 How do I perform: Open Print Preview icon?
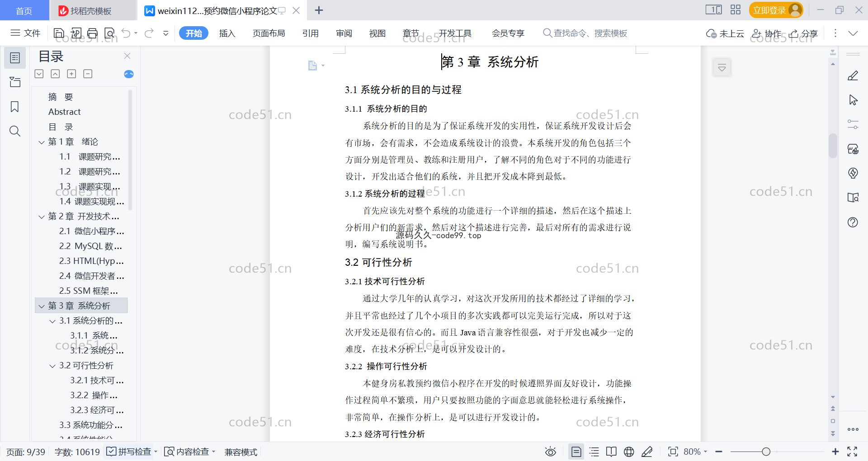[109, 33]
